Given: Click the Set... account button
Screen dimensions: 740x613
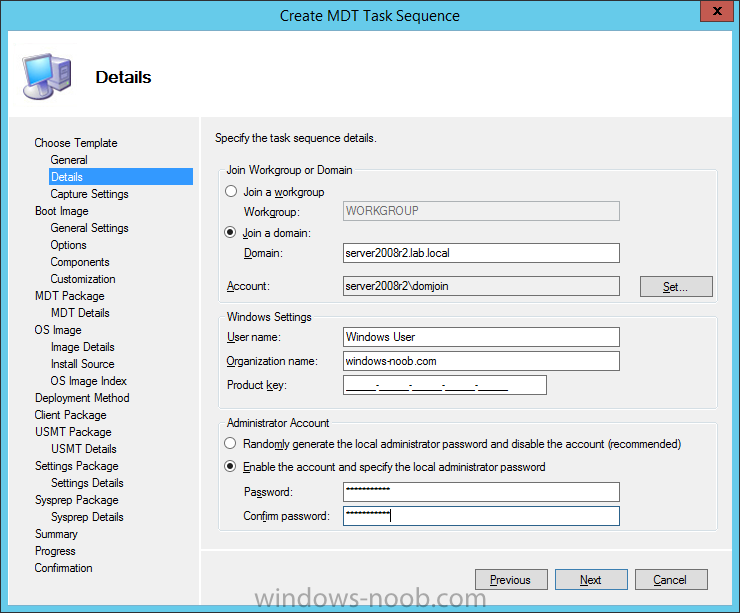Looking at the screenshot, I should tap(676, 286).
